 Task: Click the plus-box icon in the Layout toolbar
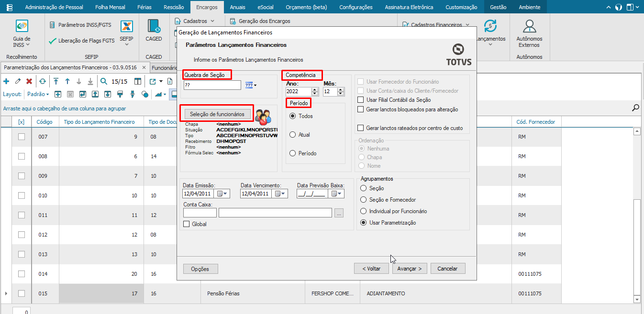(57, 94)
